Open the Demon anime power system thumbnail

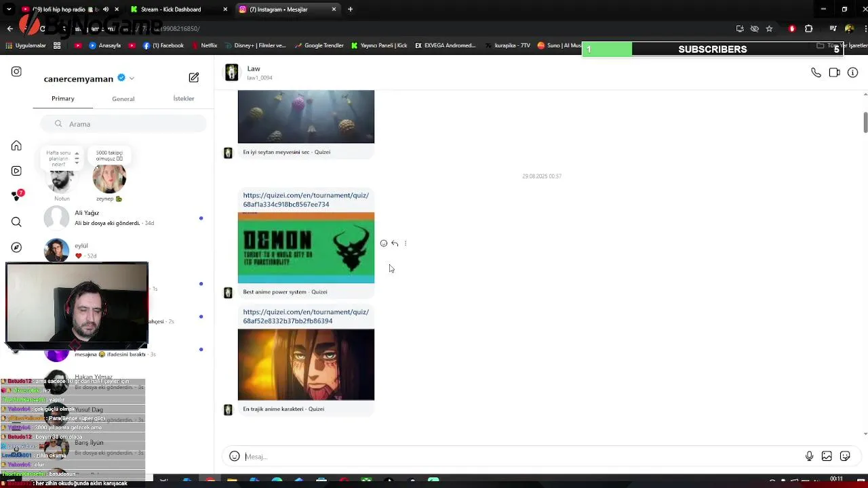306,247
